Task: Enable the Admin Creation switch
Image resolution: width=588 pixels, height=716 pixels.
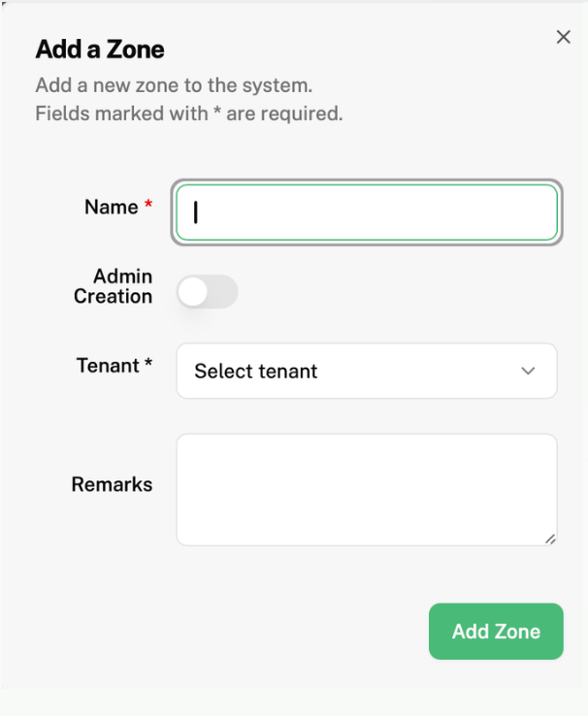Action: (x=207, y=292)
